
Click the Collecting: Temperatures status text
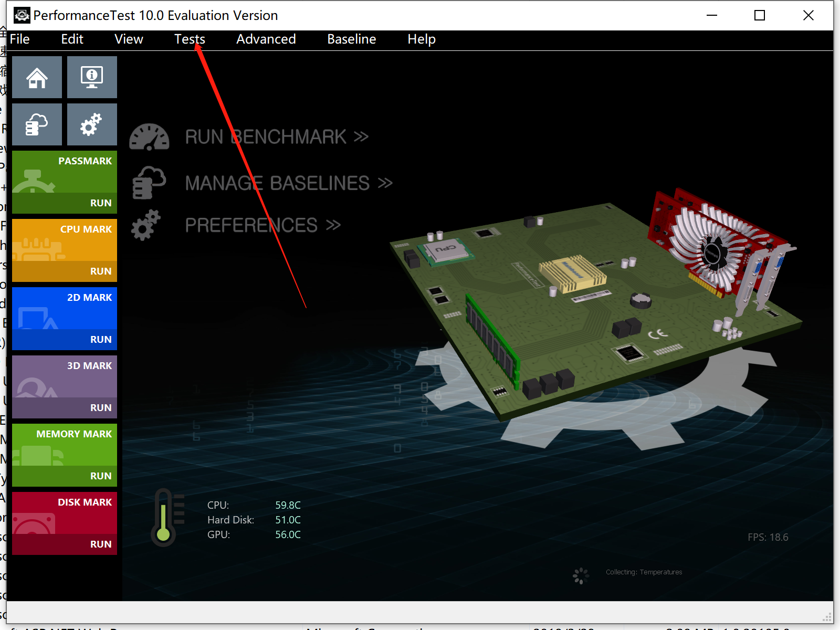point(644,572)
